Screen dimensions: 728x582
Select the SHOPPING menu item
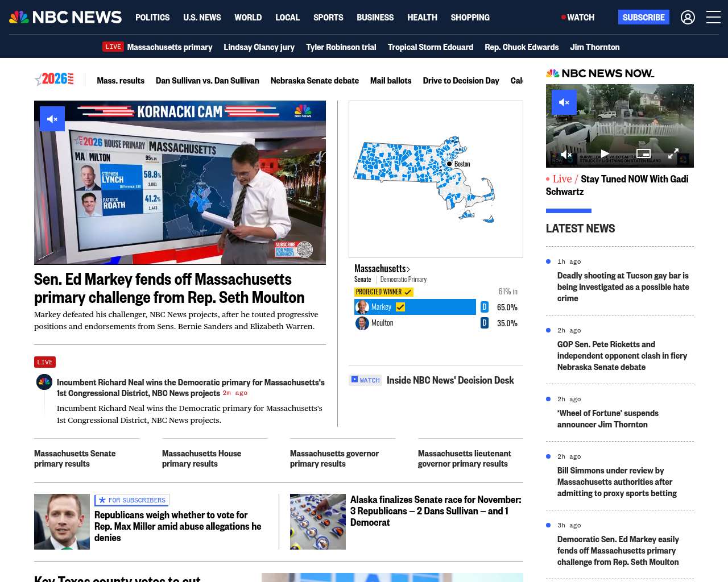point(470,18)
